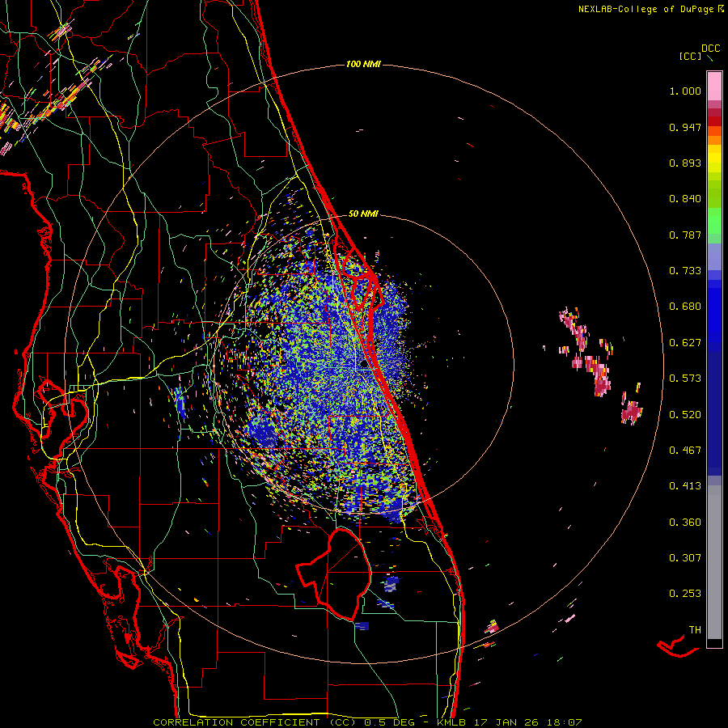This screenshot has width=728, height=728.
Task: Select the 100 NMI range ring label
Action: click(363, 64)
